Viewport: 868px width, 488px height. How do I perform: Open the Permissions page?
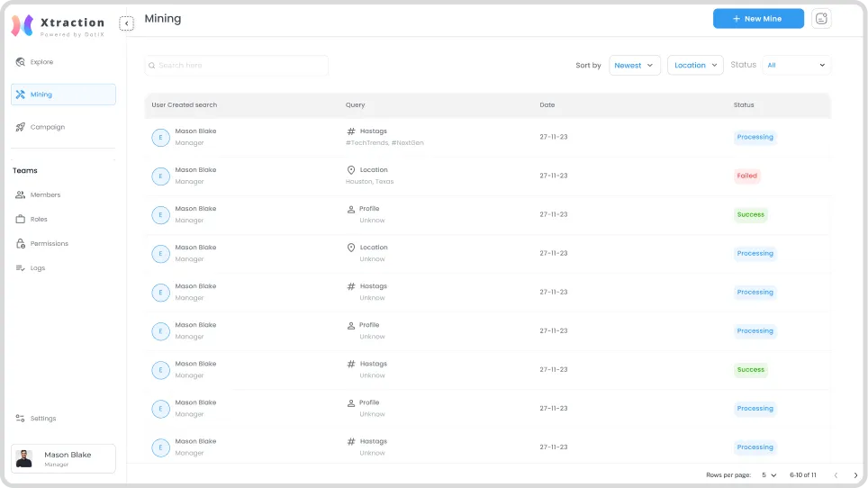(50, 243)
